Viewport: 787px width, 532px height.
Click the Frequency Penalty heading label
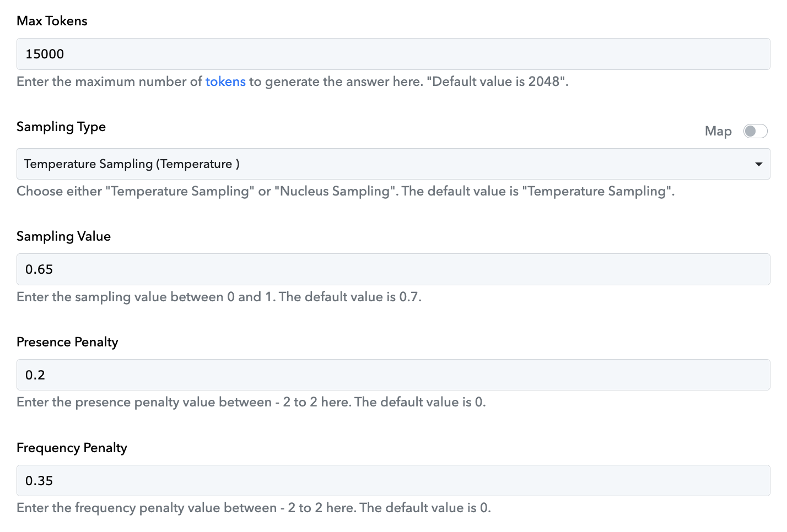(72, 448)
